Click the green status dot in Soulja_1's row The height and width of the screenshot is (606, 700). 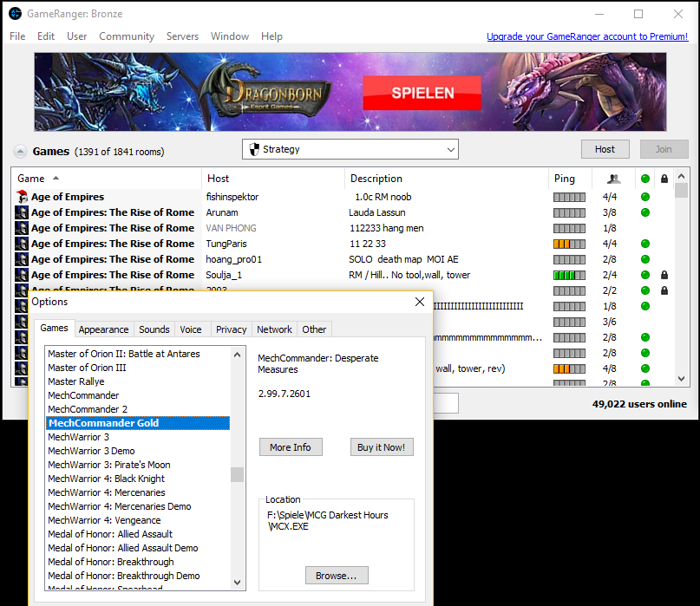click(x=645, y=275)
